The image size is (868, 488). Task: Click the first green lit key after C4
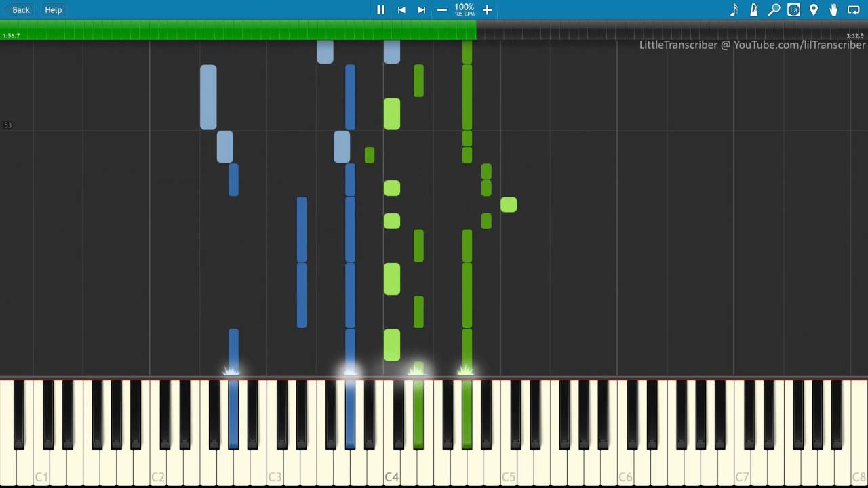pyautogui.click(x=418, y=413)
